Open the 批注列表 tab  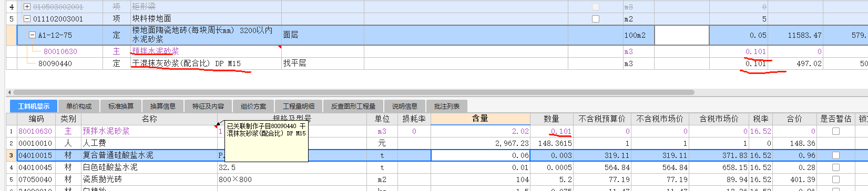[447, 107]
